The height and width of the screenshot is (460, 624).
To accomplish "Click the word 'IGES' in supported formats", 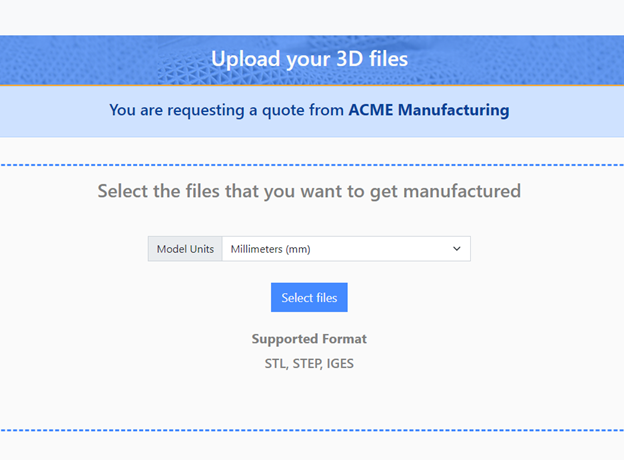I will tap(340, 363).
